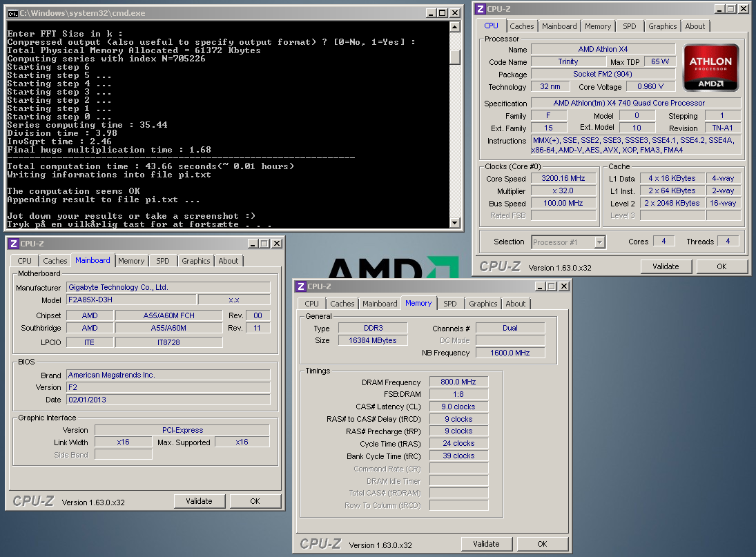This screenshot has height=557, width=756.
Task: Click the Code Name Trinity field
Action: (x=568, y=61)
